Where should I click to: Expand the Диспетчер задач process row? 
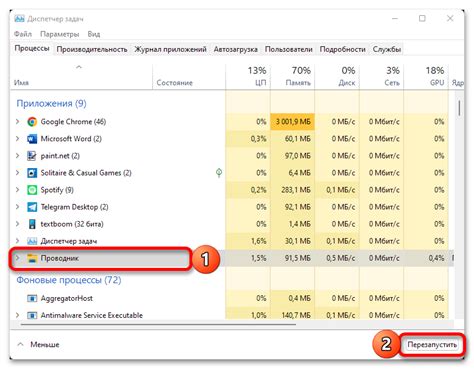18,241
